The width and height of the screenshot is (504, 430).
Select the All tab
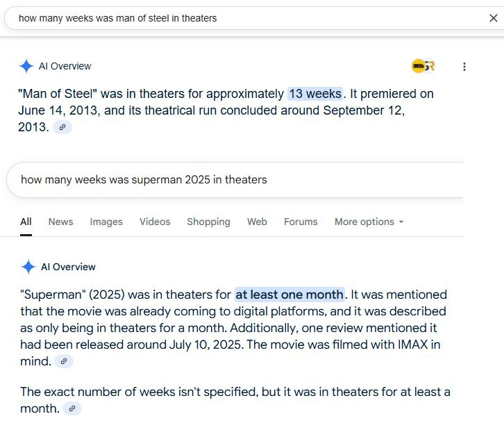(26, 222)
